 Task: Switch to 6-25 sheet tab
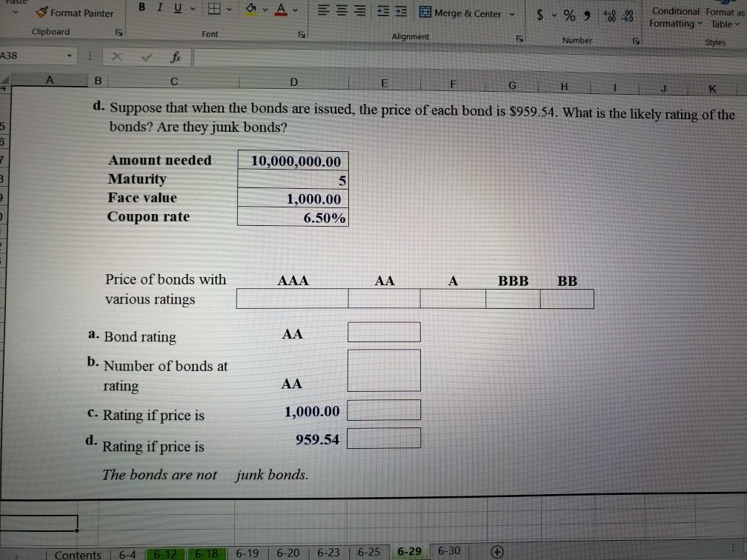coord(369,552)
